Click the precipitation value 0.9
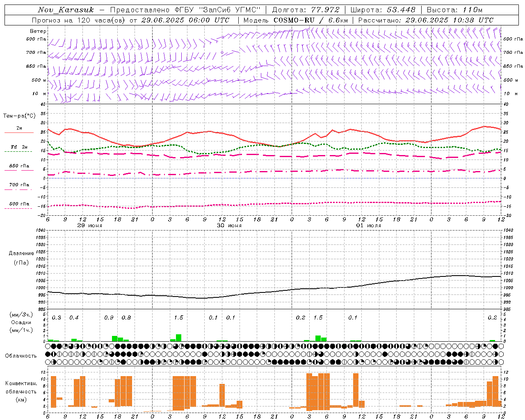Screen dimensions: 525x420 (x=109, y=318)
